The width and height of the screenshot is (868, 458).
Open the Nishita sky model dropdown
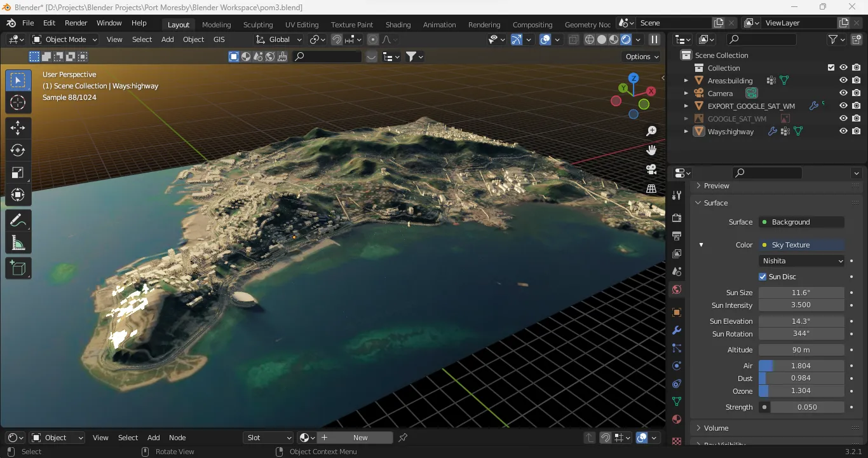801,260
